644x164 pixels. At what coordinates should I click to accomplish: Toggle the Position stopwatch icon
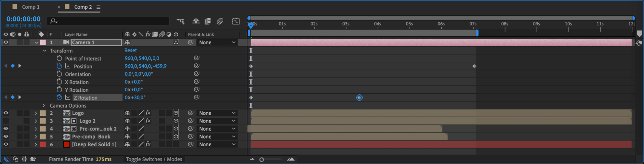coord(59,66)
